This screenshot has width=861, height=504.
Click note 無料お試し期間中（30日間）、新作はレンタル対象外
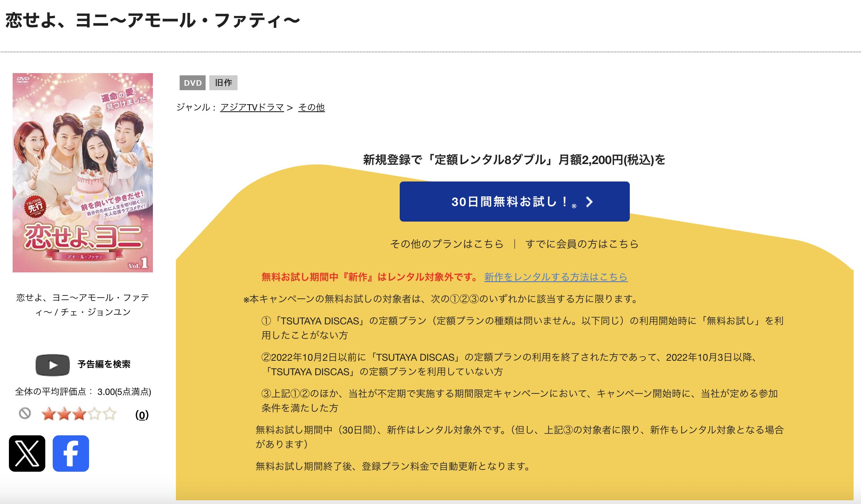[x=520, y=437]
